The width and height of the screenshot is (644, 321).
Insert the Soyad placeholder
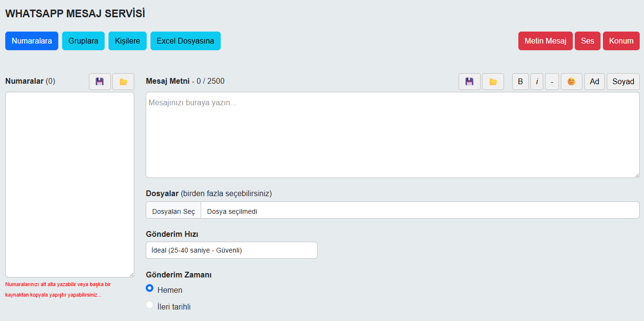[623, 82]
